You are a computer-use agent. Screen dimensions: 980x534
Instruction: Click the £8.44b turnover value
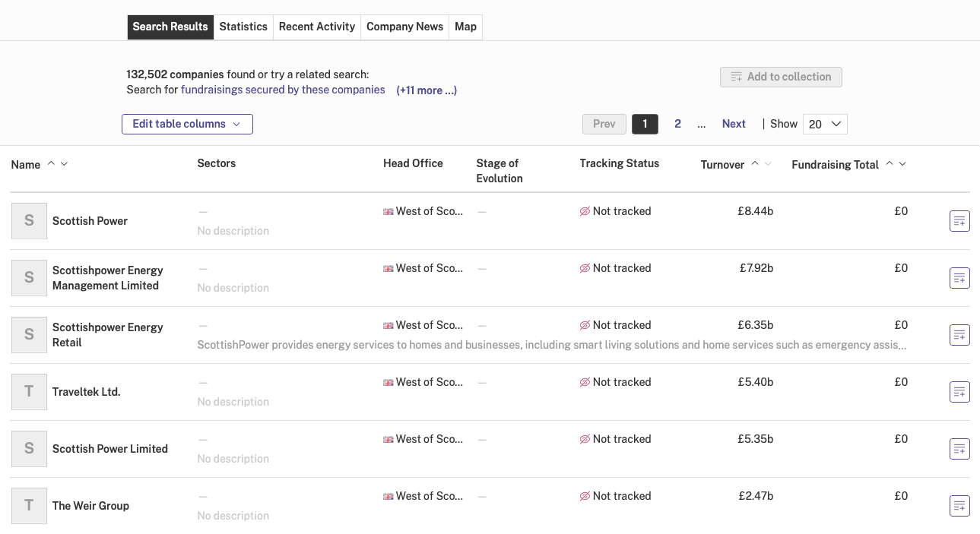click(755, 211)
